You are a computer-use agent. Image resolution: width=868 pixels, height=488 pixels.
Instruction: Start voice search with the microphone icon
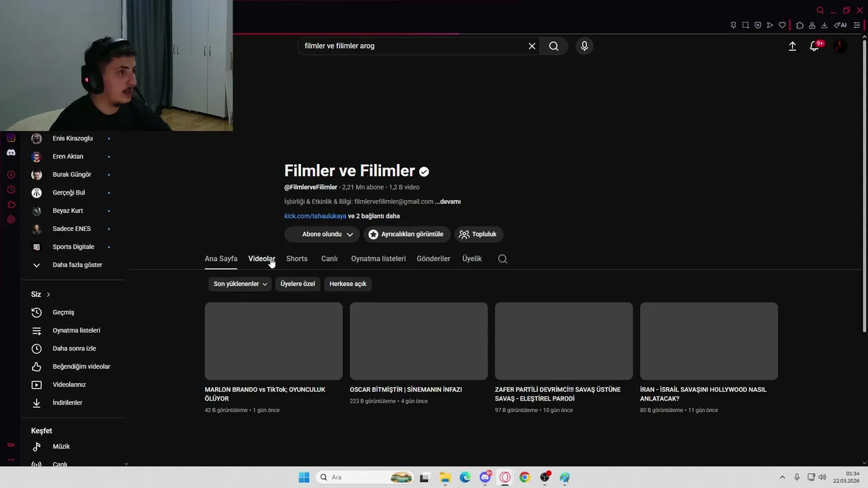click(x=585, y=46)
